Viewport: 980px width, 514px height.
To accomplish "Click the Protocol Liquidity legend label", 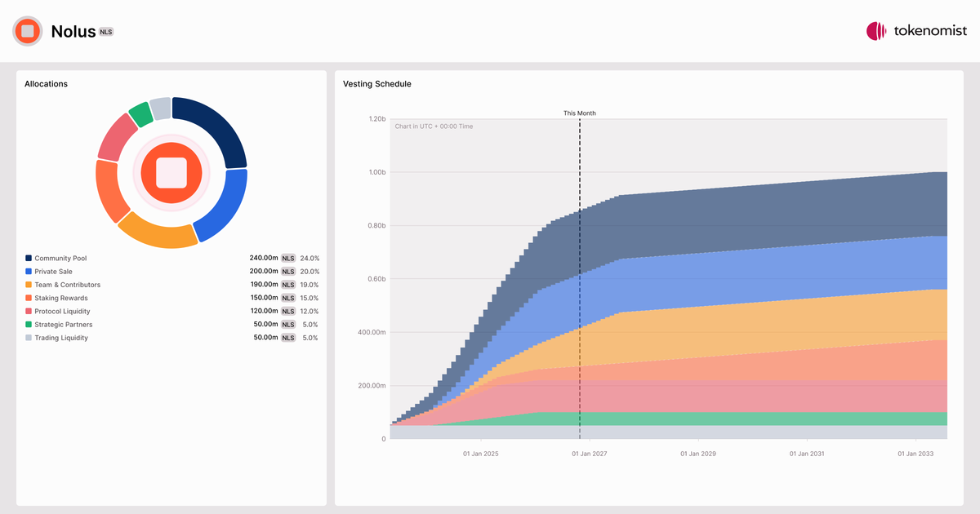I will 62,312.
